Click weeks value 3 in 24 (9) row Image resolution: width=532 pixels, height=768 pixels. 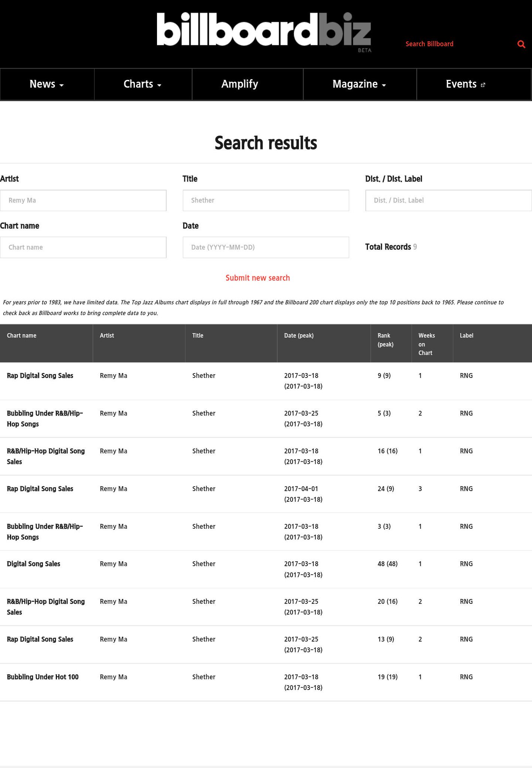click(420, 489)
